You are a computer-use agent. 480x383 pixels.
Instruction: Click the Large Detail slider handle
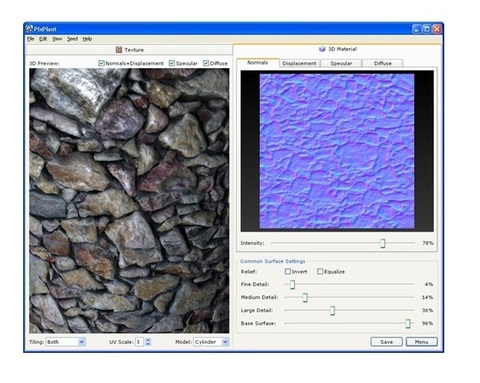pos(332,311)
